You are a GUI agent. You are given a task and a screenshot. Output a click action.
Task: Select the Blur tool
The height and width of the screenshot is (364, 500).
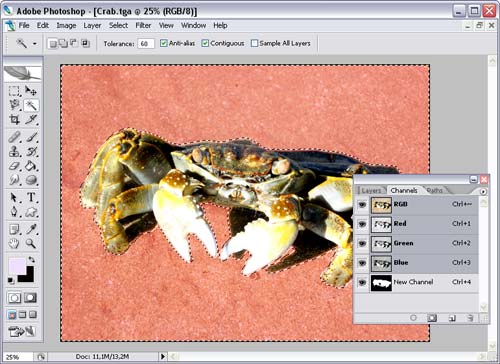(x=14, y=180)
